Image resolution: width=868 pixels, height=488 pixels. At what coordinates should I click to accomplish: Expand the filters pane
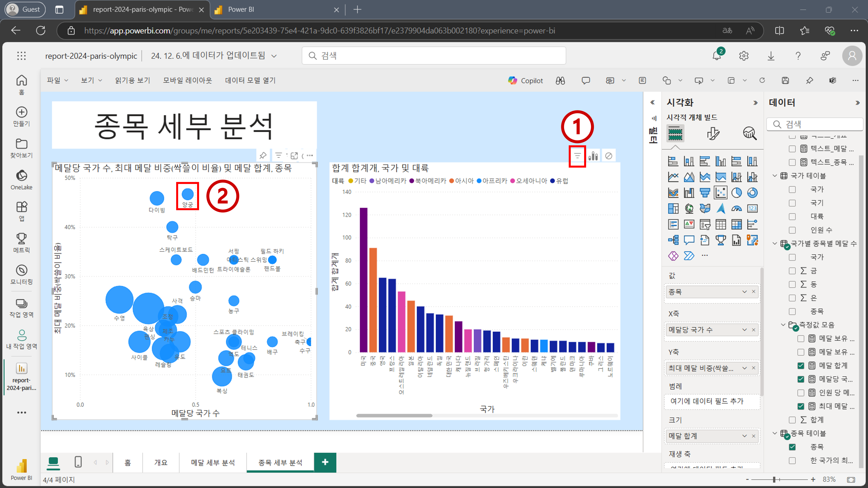point(653,102)
